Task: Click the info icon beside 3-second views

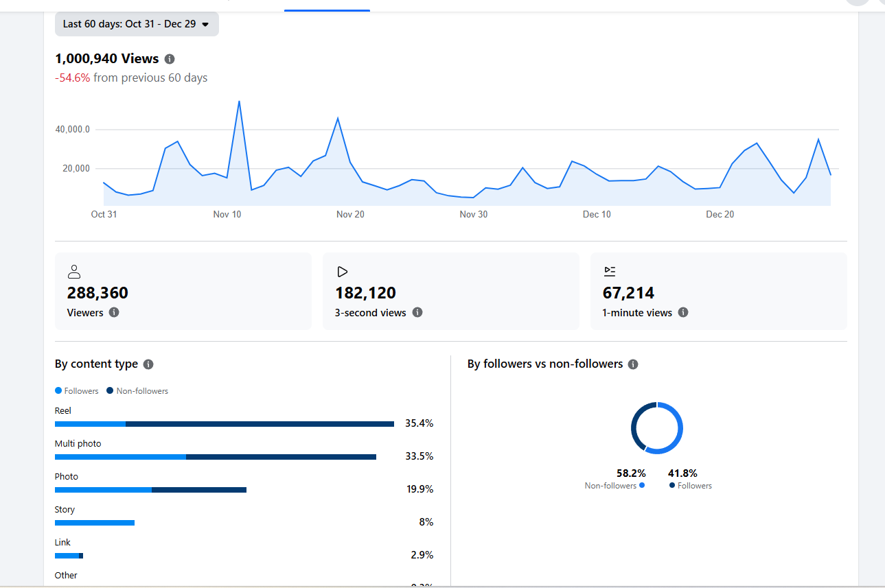Action: point(417,312)
